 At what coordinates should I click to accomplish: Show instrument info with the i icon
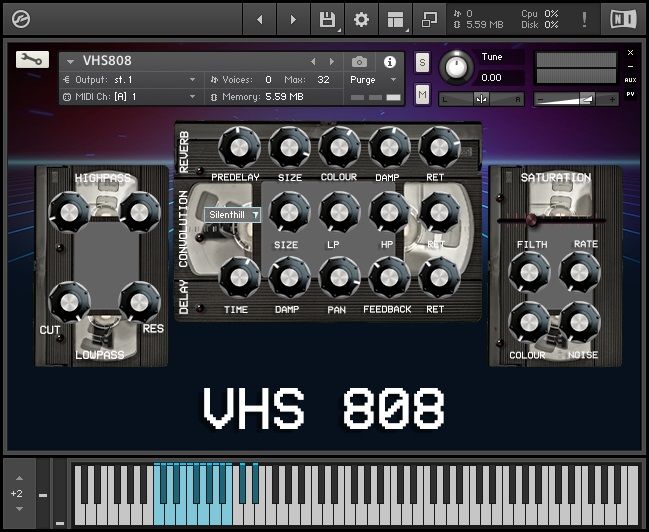390,62
